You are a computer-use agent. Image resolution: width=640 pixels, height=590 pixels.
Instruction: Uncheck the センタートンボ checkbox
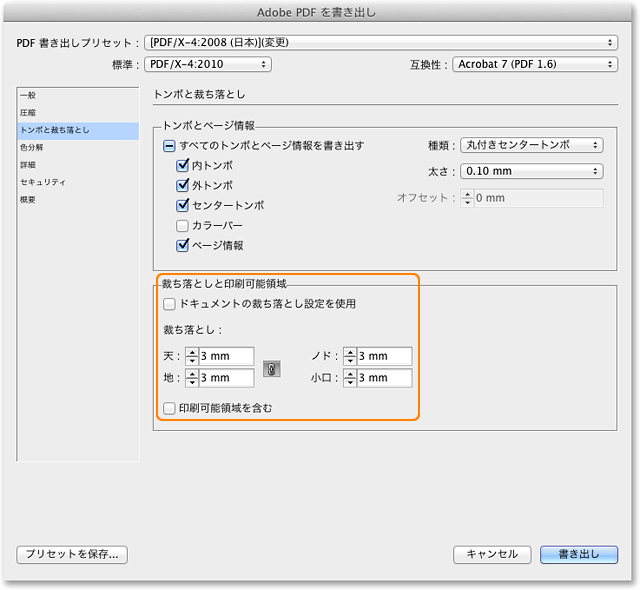183,205
